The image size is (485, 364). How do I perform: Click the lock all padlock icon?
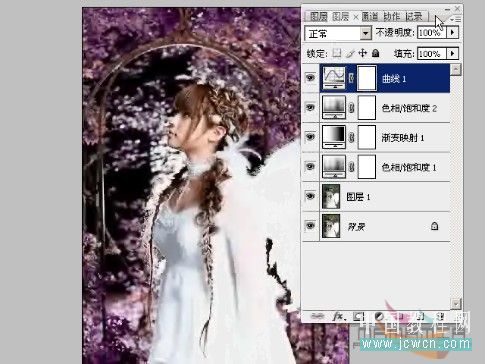[x=376, y=53]
